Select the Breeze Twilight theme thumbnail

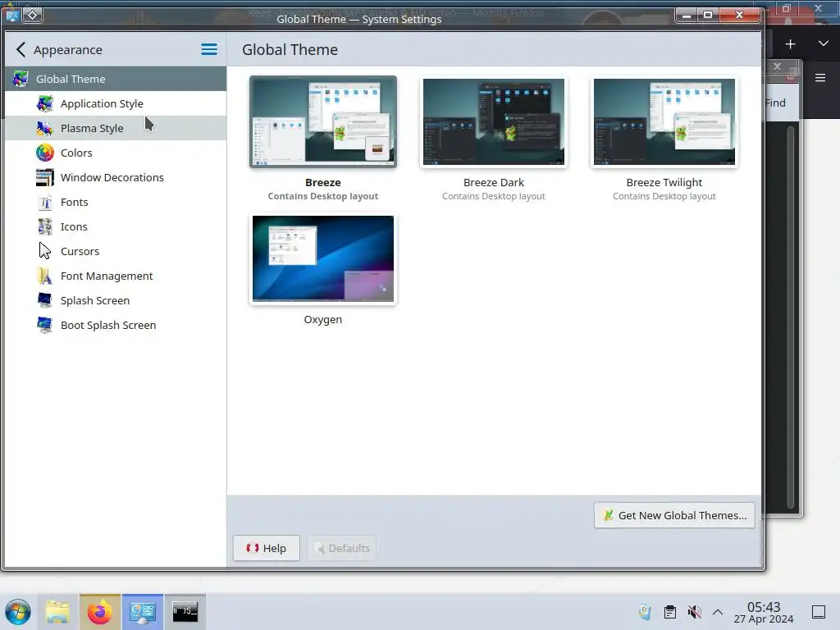(x=664, y=121)
